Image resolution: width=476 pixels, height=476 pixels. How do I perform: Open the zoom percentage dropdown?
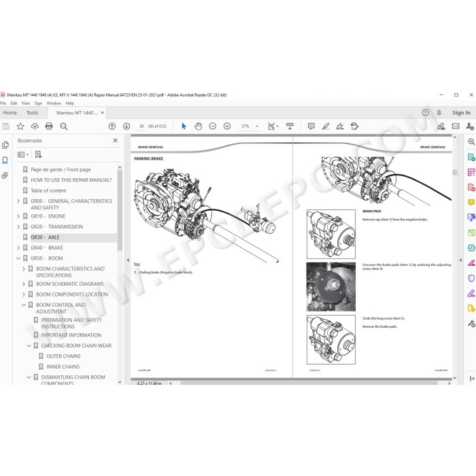[x=257, y=126]
